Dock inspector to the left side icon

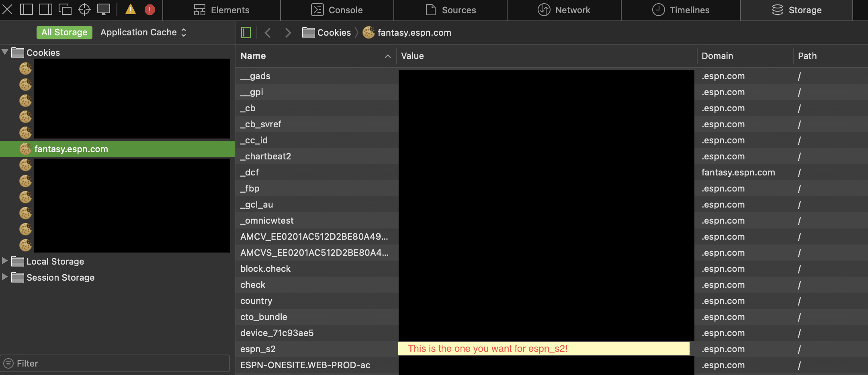[27, 9]
